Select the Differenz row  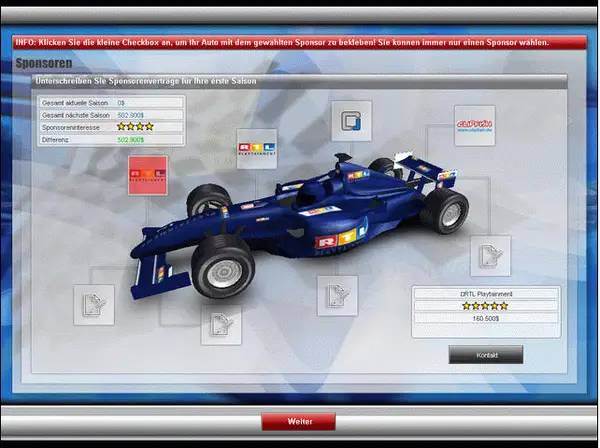[x=110, y=140]
